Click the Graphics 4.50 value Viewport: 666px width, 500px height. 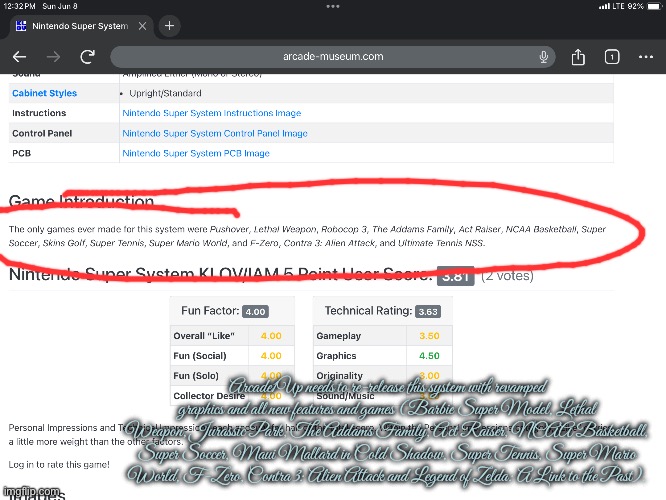click(429, 356)
